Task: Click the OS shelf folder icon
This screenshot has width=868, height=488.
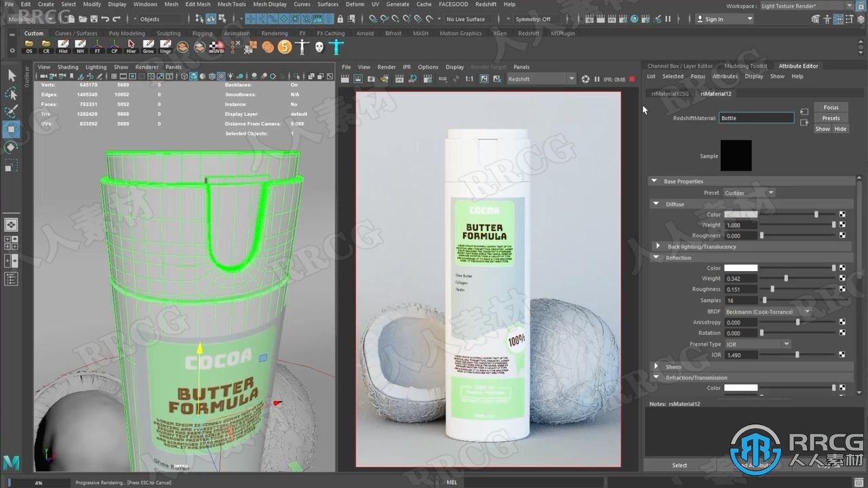Action: 29,47
